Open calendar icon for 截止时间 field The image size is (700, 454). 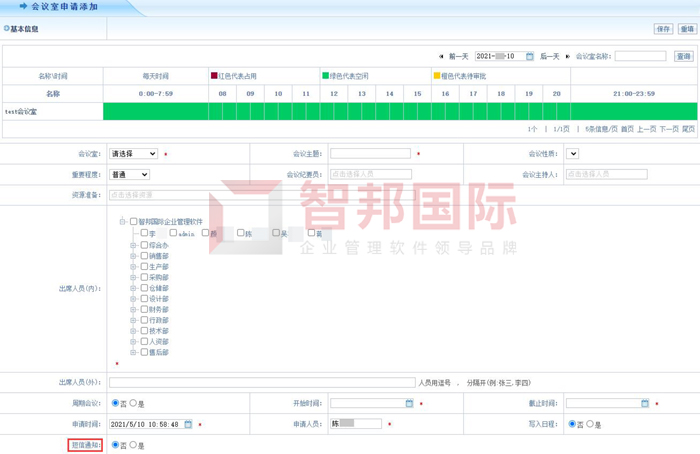click(x=645, y=404)
